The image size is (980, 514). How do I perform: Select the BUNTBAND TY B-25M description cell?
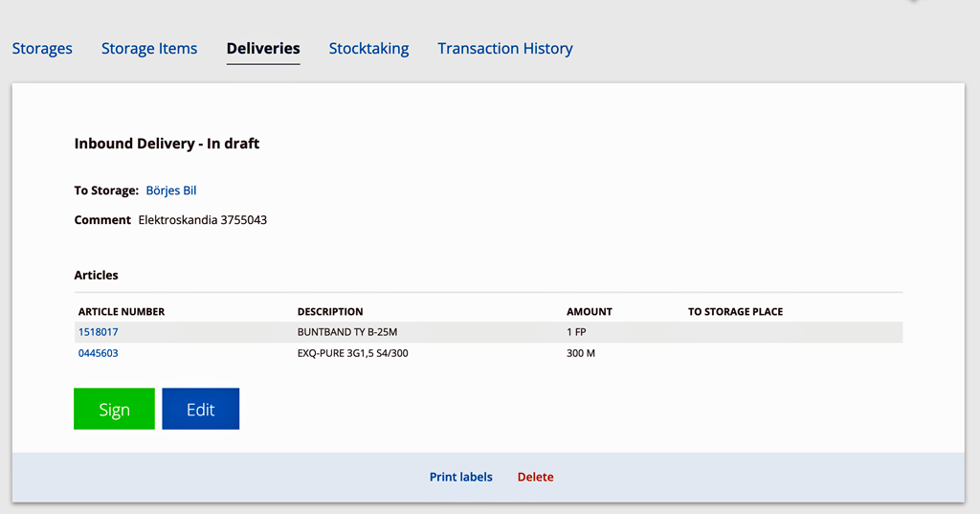[347, 332]
